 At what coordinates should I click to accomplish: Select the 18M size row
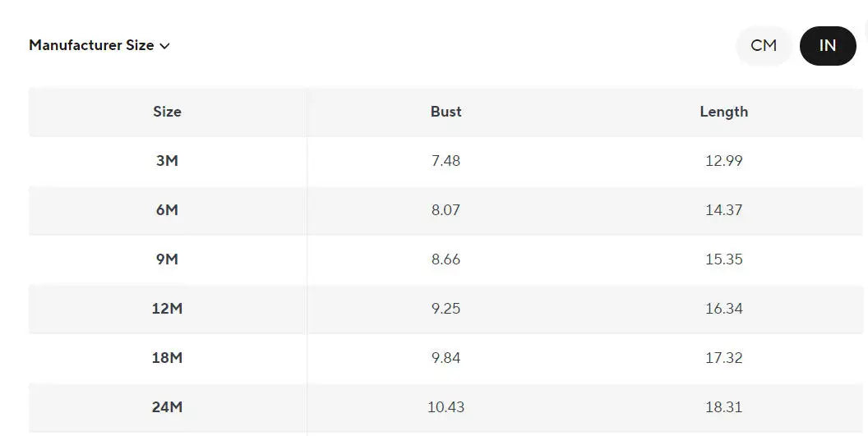pyautogui.click(x=446, y=358)
